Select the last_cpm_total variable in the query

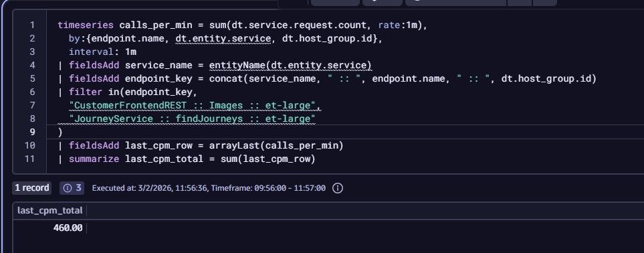(x=164, y=159)
